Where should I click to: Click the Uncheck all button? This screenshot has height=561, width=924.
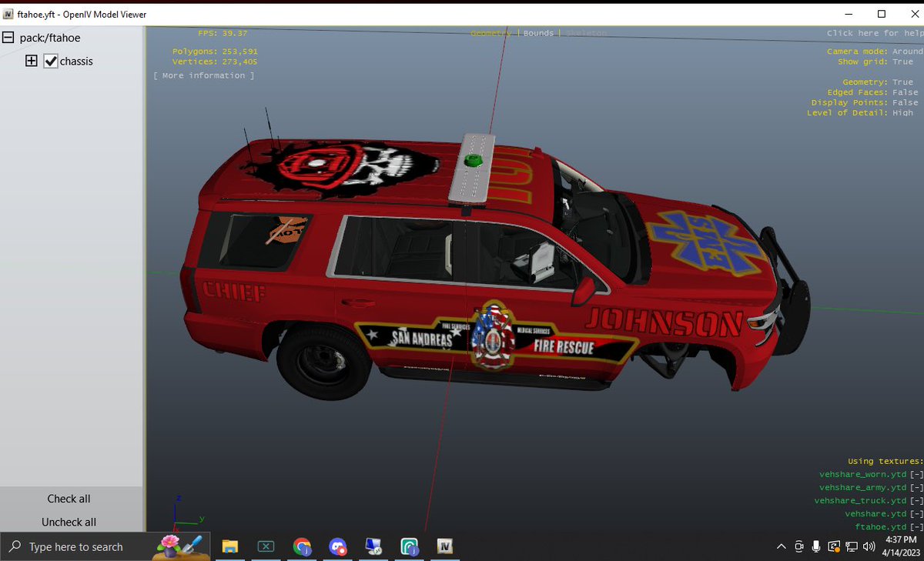click(x=69, y=522)
